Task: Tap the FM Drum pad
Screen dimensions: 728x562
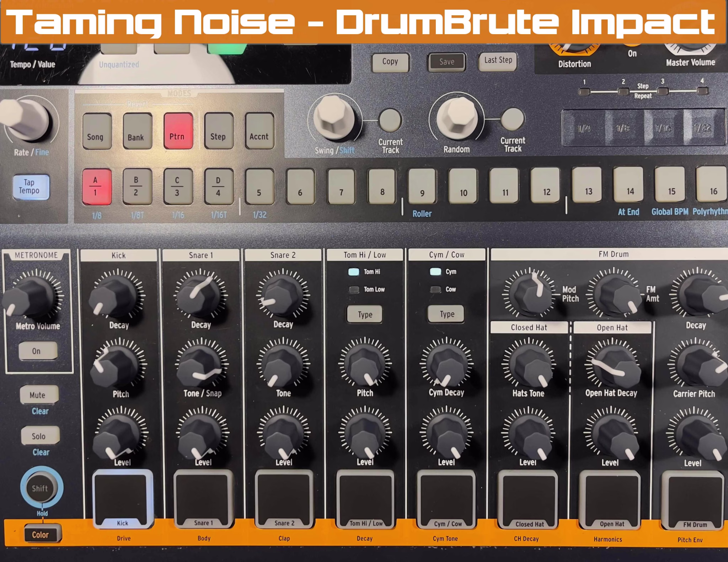Action: click(693, 500)
